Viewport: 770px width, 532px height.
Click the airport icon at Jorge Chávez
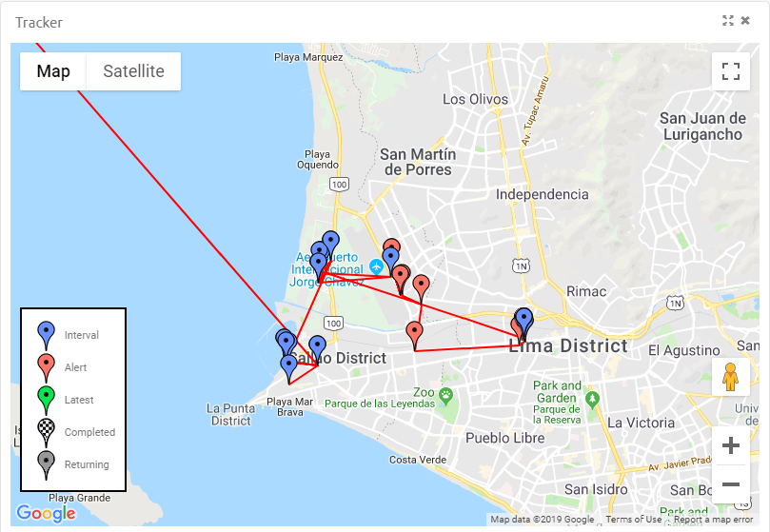(x=377, y=266)
